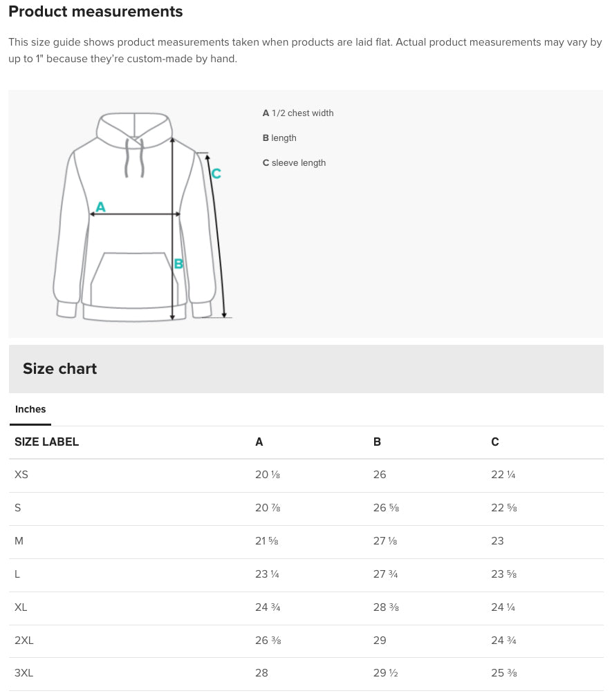612x700 pixels.
Task: Click the sleeve length arrow line
Action: [216, 236]
